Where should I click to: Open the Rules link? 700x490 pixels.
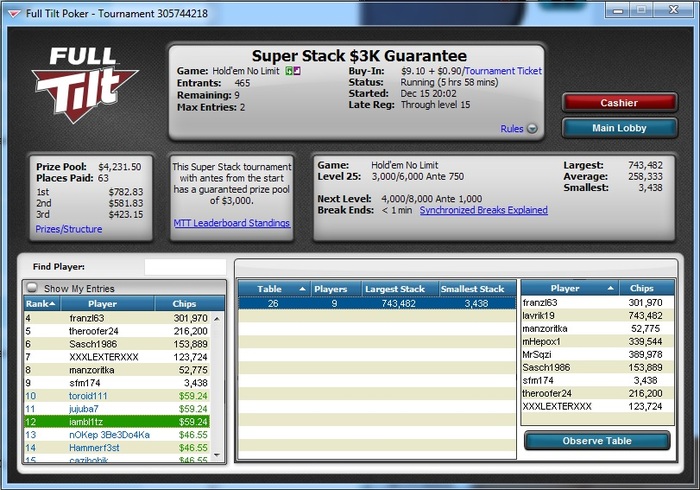coord(512,129)
